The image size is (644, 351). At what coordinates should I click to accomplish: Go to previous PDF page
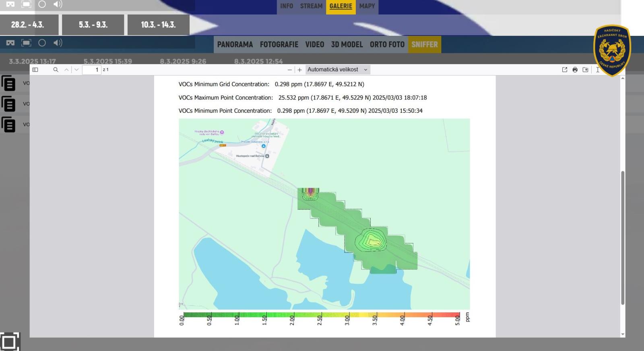click(x=66, y=70)
